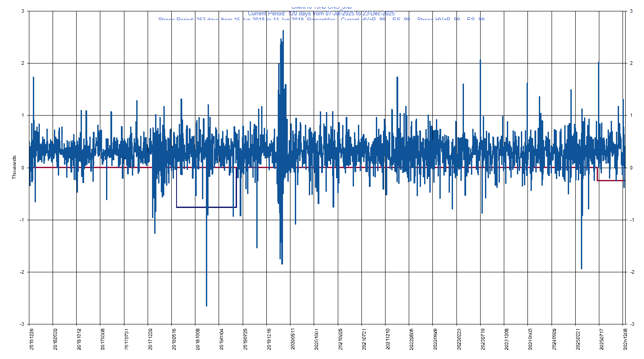The image size is (644, 359).
Task: Click the 20211210 date tick label
Action: (388, 339)
